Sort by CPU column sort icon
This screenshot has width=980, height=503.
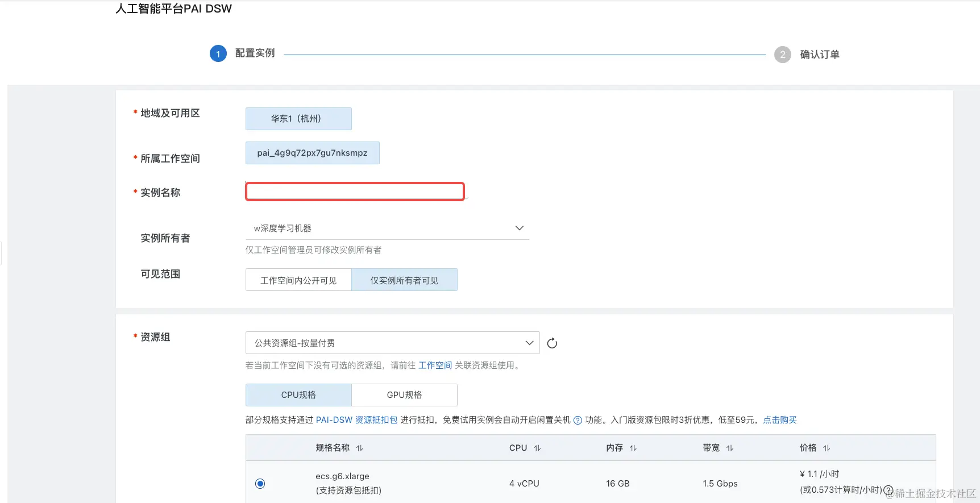click(x=537, y=448)
